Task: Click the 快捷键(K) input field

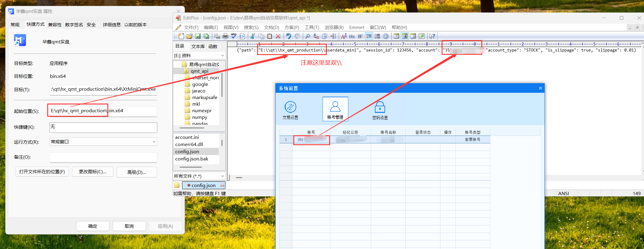Action: point(103,127)
